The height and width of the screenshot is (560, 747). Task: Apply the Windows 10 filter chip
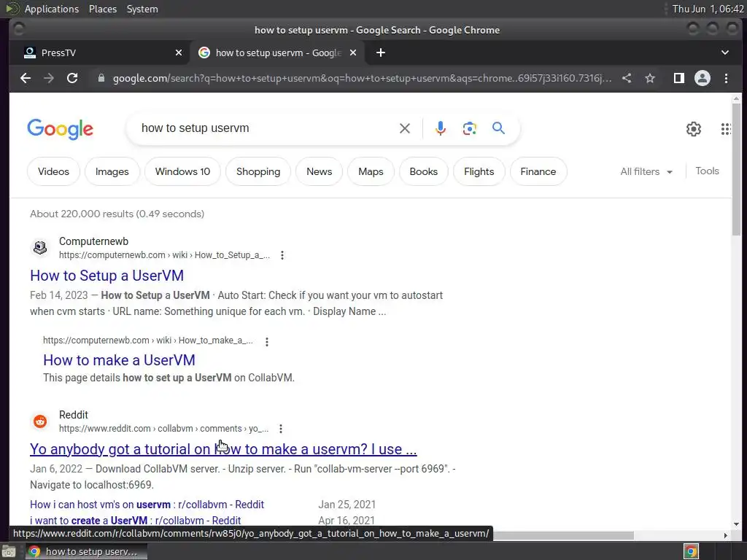(x=182, y=171)
